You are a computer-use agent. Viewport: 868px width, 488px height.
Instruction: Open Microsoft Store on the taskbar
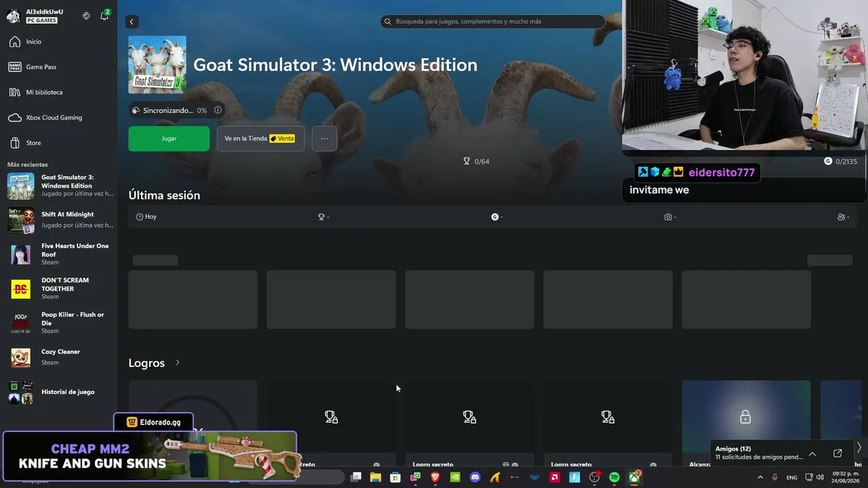click(395, 478)
